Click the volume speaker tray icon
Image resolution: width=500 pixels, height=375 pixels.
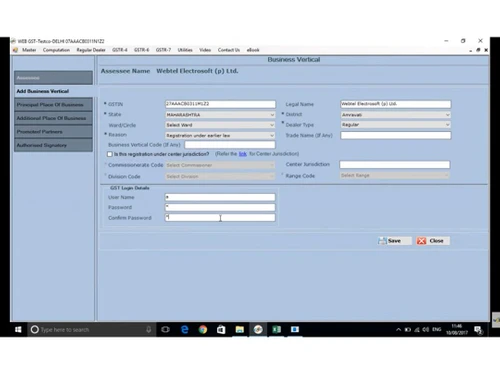426,330
